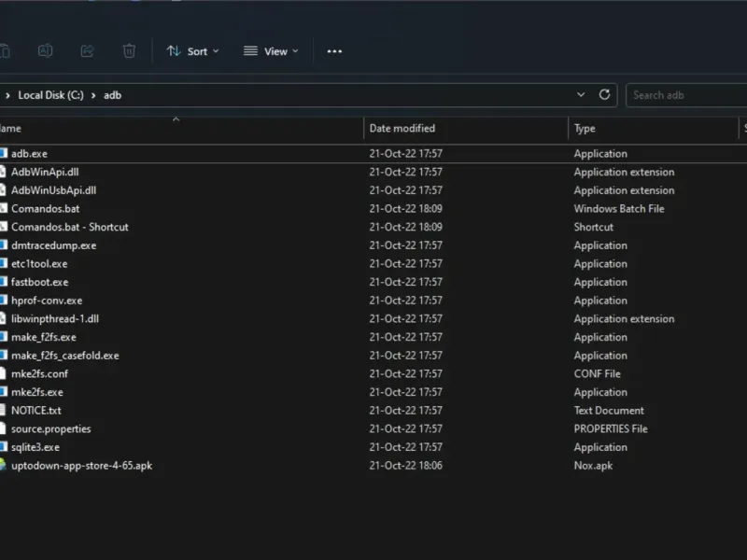Open the See more ellipsis menu
Screen dimensions: 747x560
[334, 51]
